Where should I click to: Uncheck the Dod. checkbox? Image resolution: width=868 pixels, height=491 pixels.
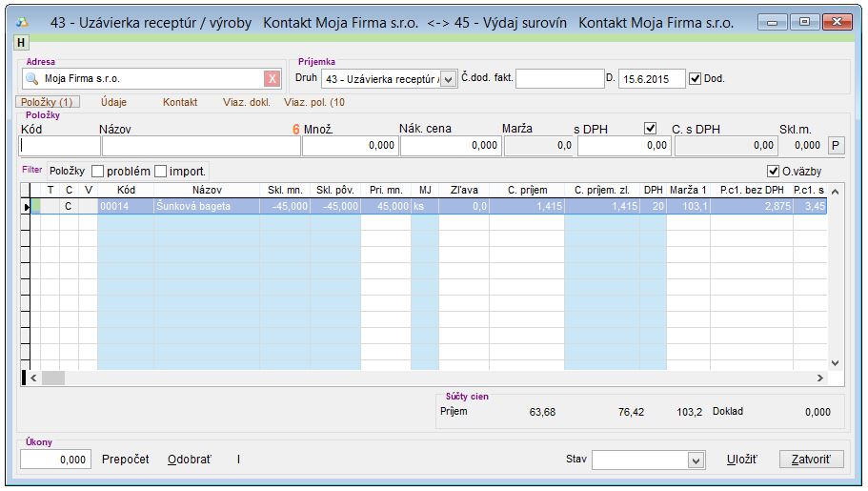(695, 79)
